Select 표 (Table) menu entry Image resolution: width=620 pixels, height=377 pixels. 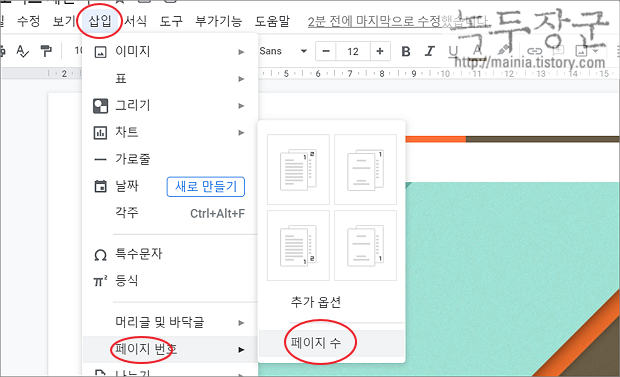click(x=170, y=79)
